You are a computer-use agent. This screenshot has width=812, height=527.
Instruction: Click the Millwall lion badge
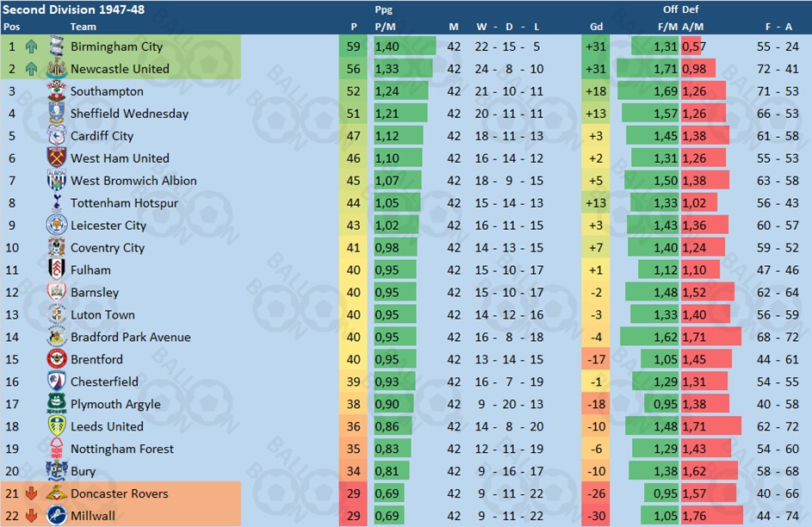tap(57, 516)
